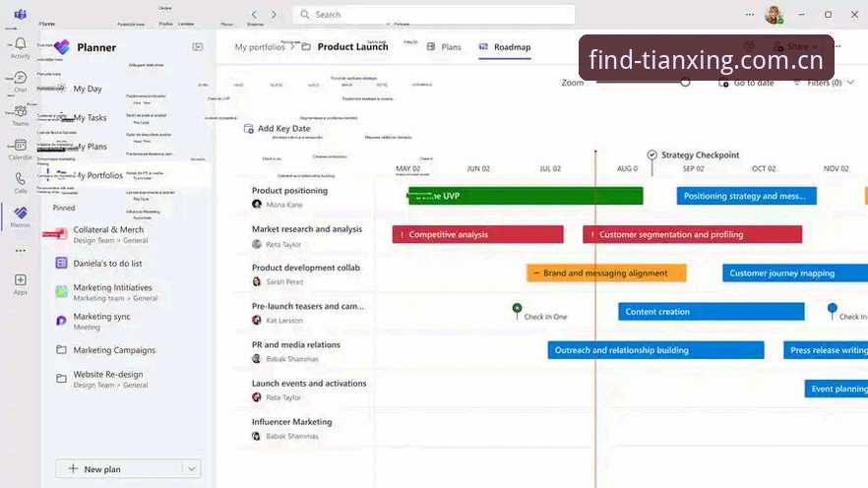The width and height of the screenshot is (868, 488).
Task: Adjust the Zoom slider handle
Action: coord(685,83)
